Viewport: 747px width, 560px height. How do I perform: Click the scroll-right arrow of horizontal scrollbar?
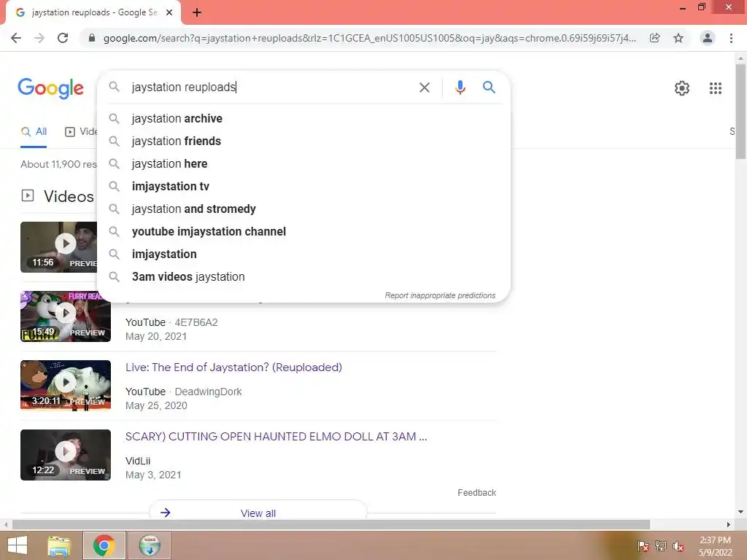pyautogui.click(x=729, y=525)
